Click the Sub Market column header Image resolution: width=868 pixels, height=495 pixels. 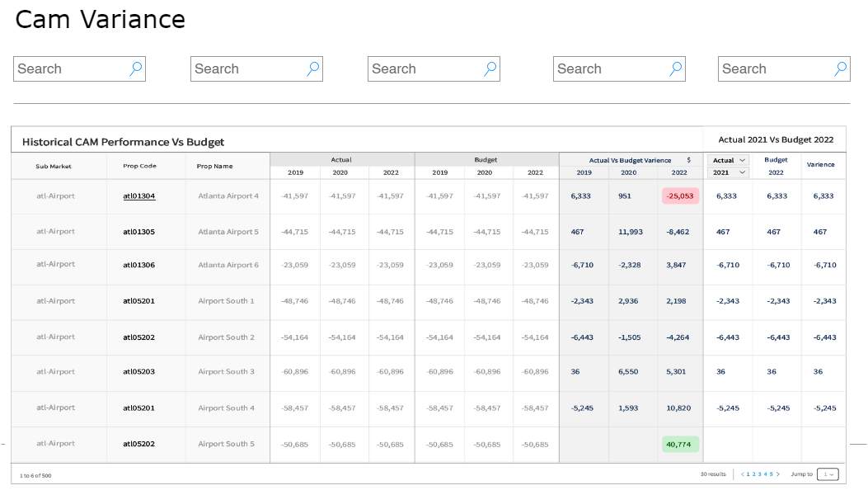pos(54,167)
